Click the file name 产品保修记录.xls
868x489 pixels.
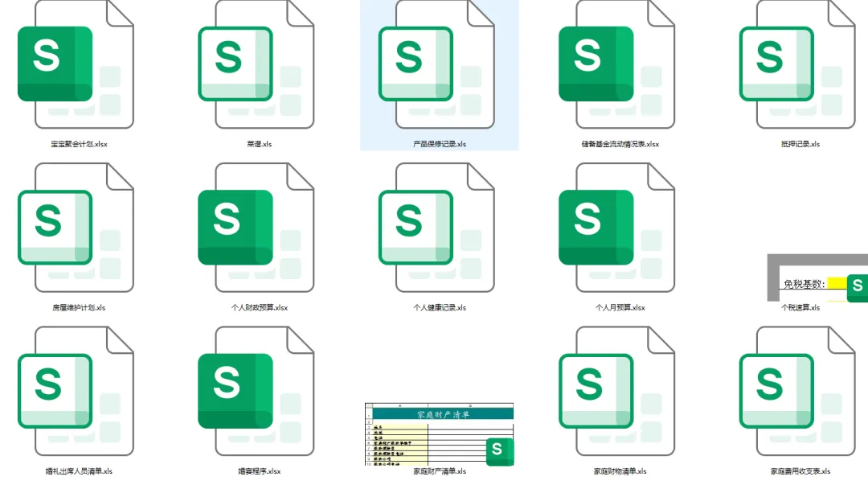click(x=440, y=144)
